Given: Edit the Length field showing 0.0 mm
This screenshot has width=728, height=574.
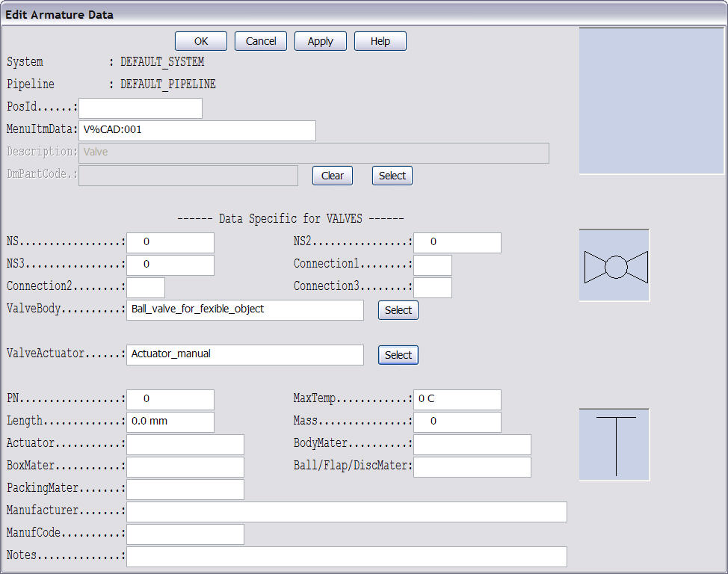Looking at the screenshot, I should click(170, 422).
